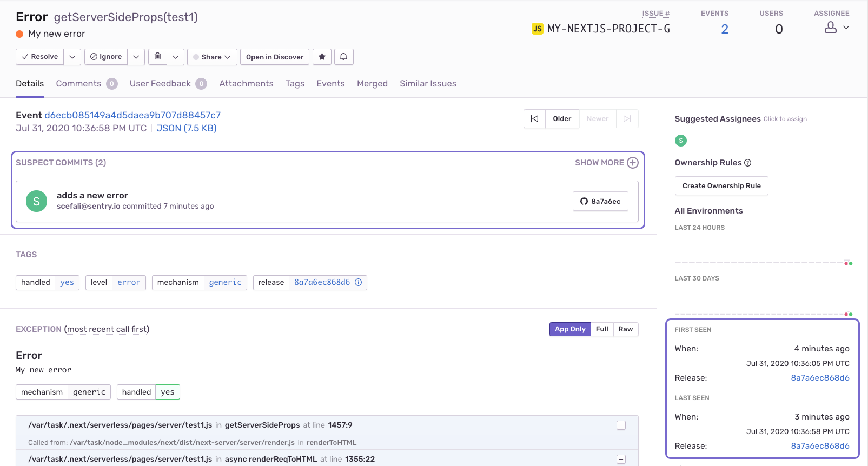This screenshot has width=868, height=466.
Task: Bookmark issue with the star icon
Action: (x=322, y=57)
